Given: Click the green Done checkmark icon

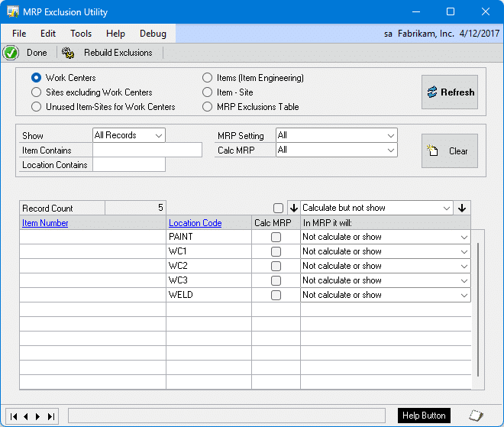Looking at the screenshot, I should coord(11,53).
